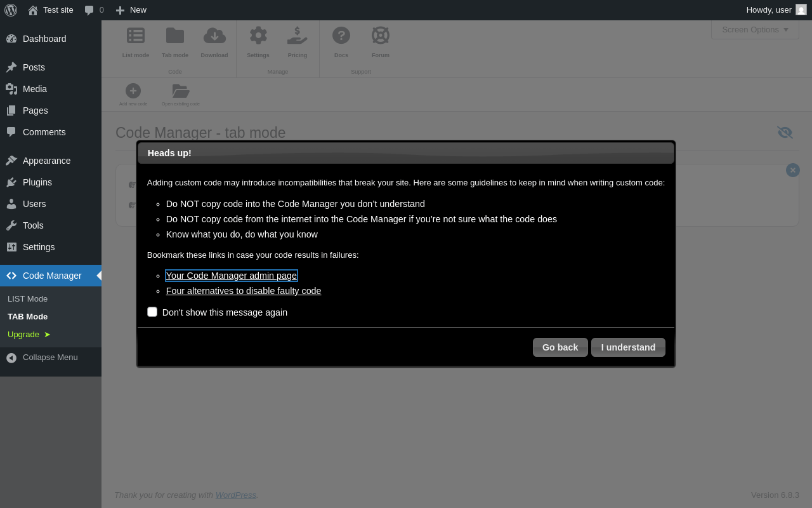
Task: Click the Add new code plus icon
Action: point(133,91)
